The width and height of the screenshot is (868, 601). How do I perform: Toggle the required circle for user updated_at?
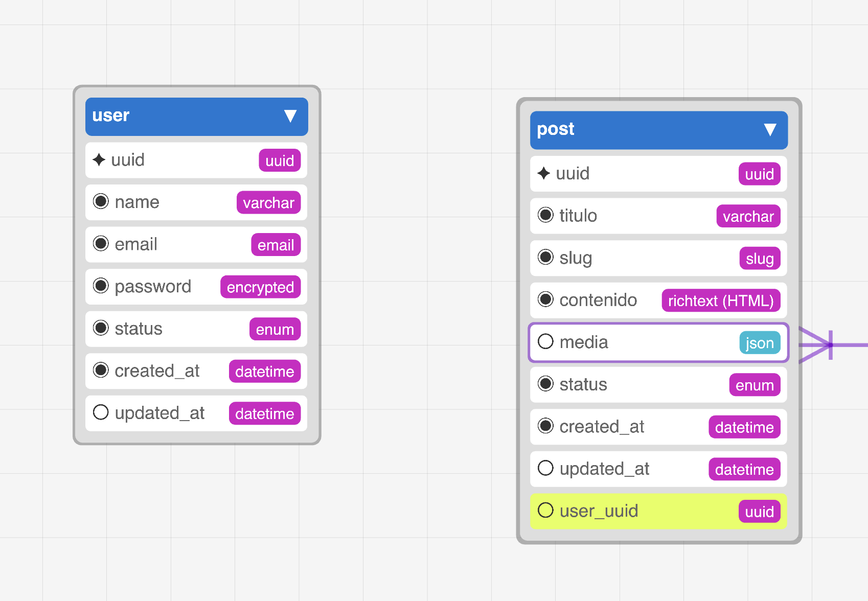[x=101, y=412]
